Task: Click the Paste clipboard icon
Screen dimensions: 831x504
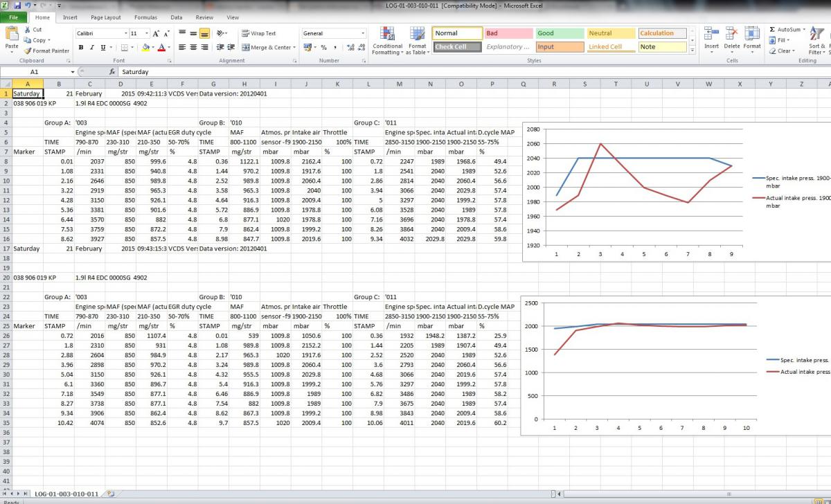Action: (x=11, y=35)
